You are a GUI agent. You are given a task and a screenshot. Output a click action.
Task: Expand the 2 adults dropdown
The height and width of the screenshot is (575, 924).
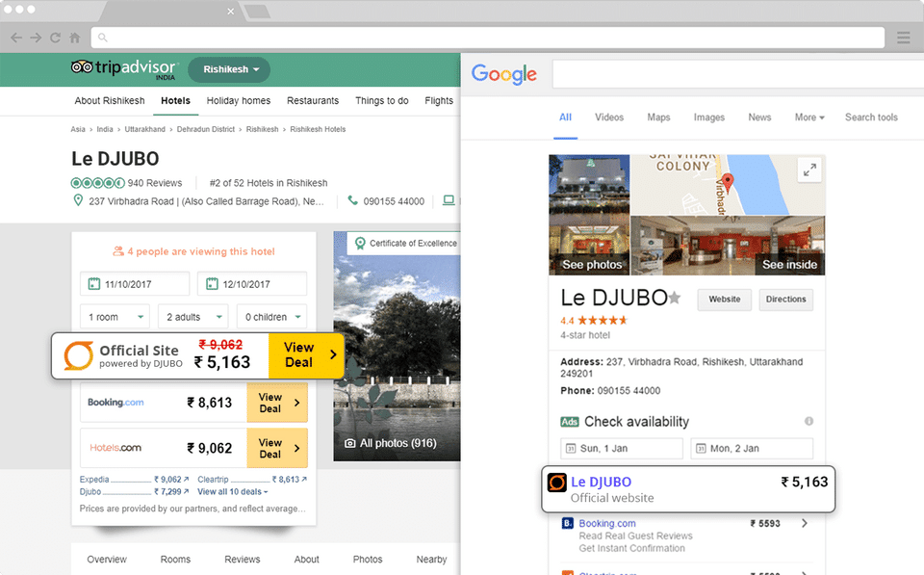(x=193, y=317)
